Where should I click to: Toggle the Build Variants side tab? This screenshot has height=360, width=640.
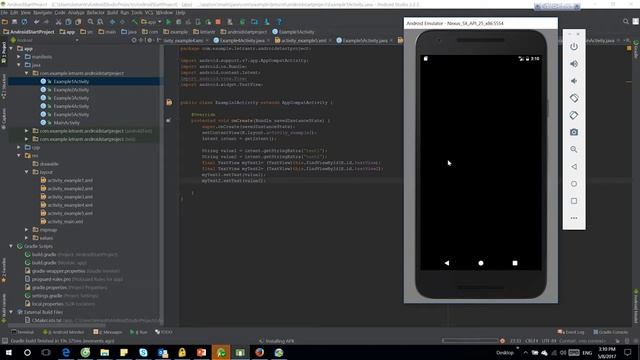point(4,308)
